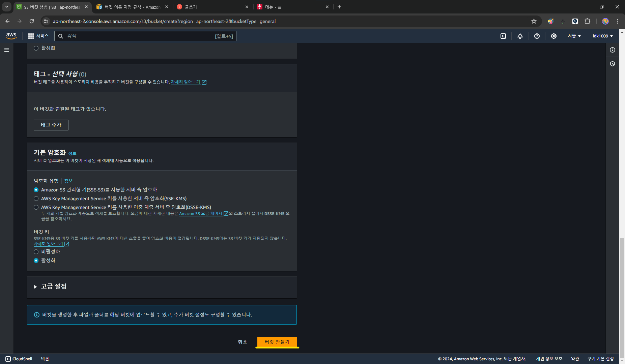Viewport: 625px width, 364px height.
Task: Expand the 고급 설정 section
Action: point(50,286)
